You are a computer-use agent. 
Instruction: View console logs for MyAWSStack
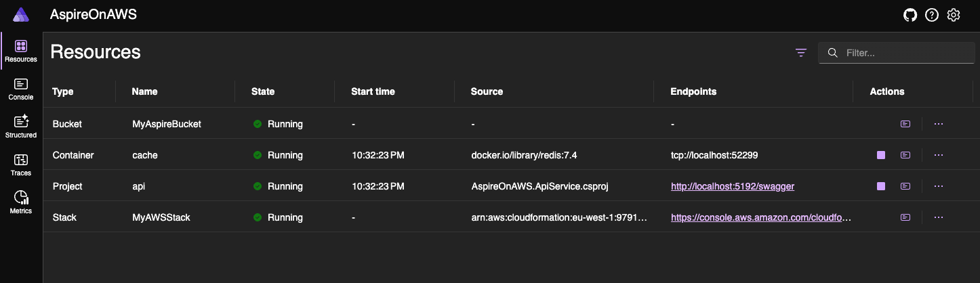coord(905,217)
